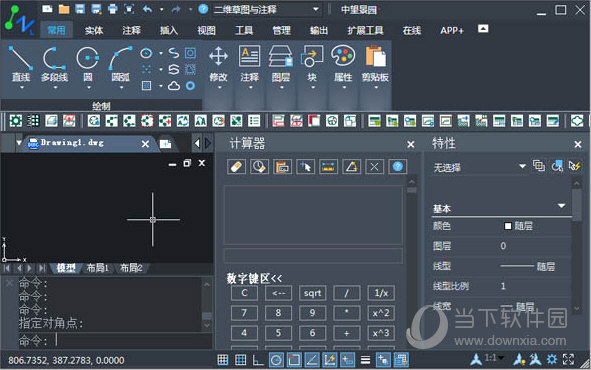Screen dimensions: 591x370
Task: Open the 图层 layers panel icon
Action: (281, 64)
